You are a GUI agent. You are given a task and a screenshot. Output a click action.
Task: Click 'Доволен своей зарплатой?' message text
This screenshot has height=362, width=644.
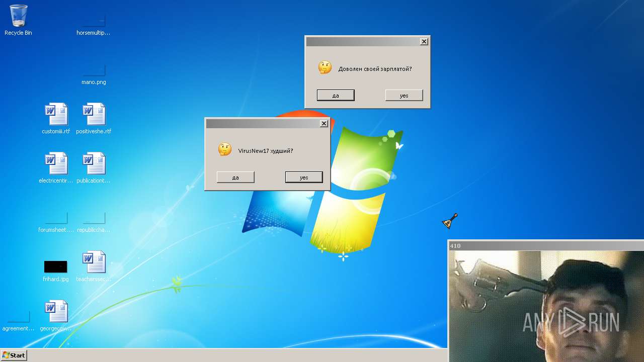click(x=375, y=69)
